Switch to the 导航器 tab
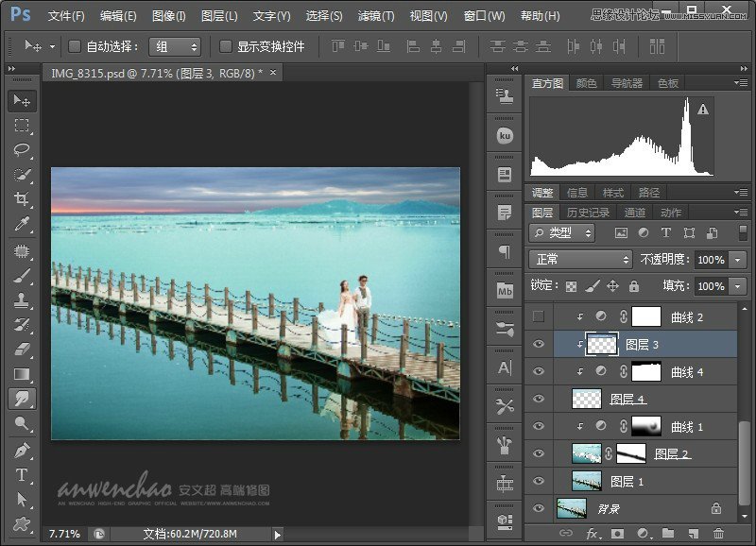This screenshot has height=546, width=756. (627, 83)
